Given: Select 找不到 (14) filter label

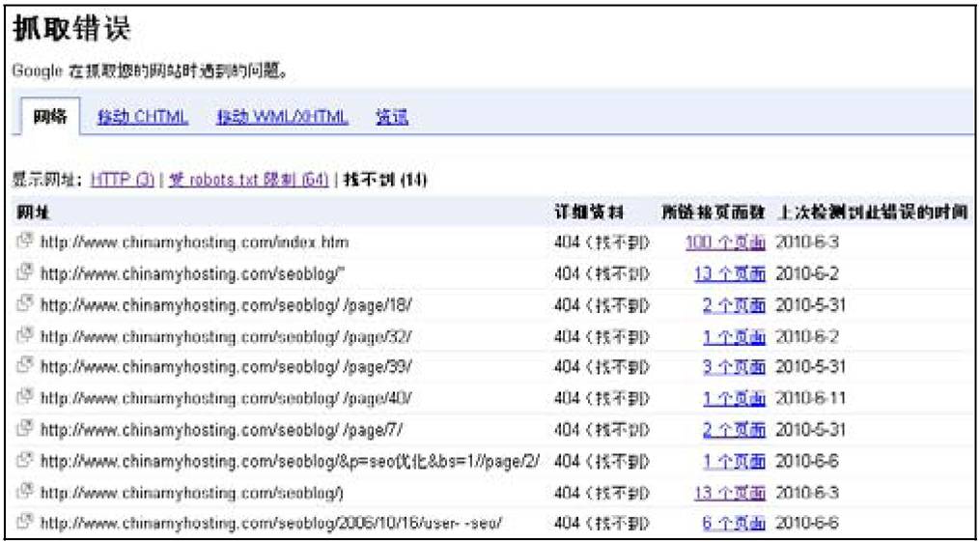Looking at the screenshot, I should tap(385, 181).
